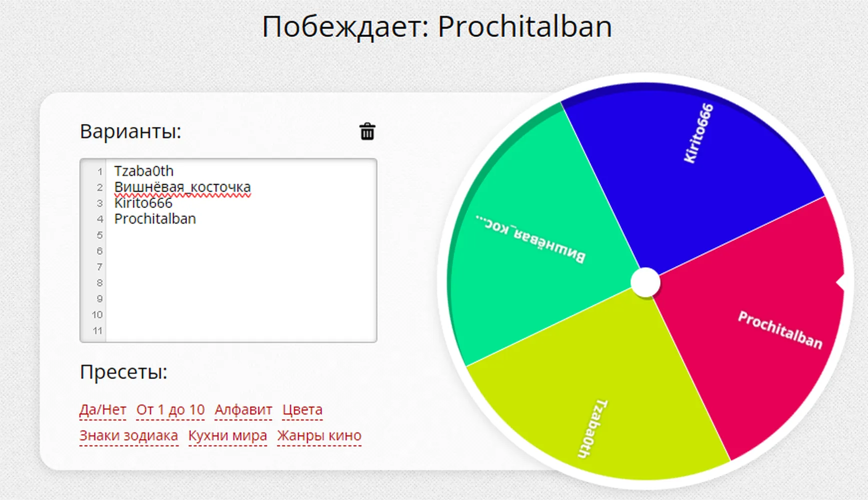This screenshot has width=868, height=500.
Task: Click the trash can icon to clear variants
Action: click(367, 131)
